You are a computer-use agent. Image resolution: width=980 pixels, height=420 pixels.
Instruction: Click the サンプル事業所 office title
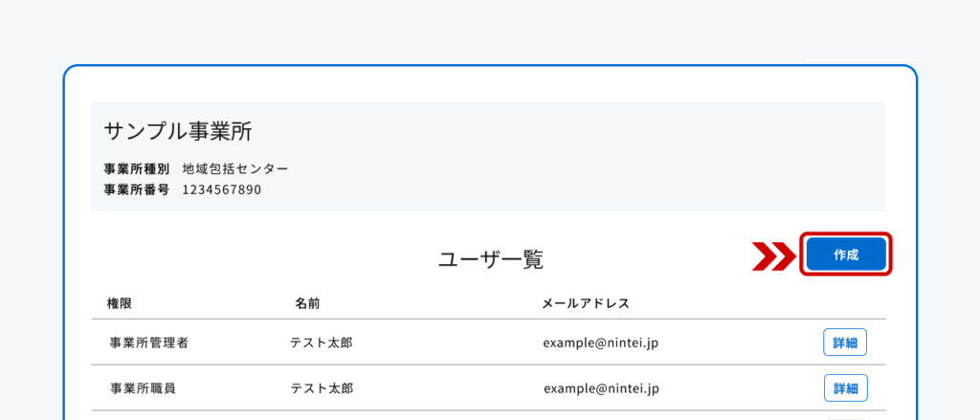[178, 131]
